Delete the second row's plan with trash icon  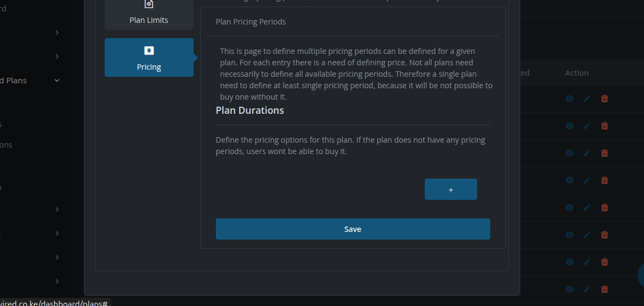605,126
